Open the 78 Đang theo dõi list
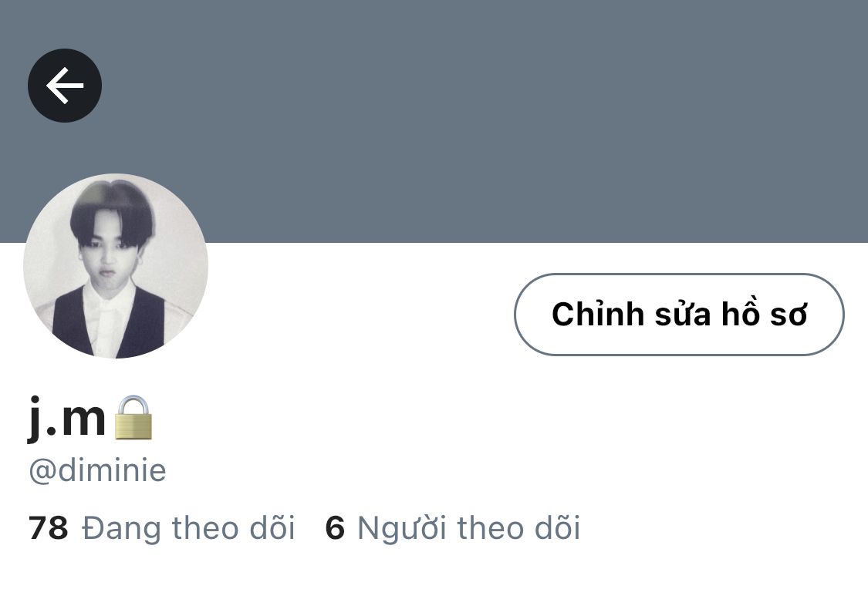Screen dimensions: 868x596 pyautogui.click(x=161, y=527)
